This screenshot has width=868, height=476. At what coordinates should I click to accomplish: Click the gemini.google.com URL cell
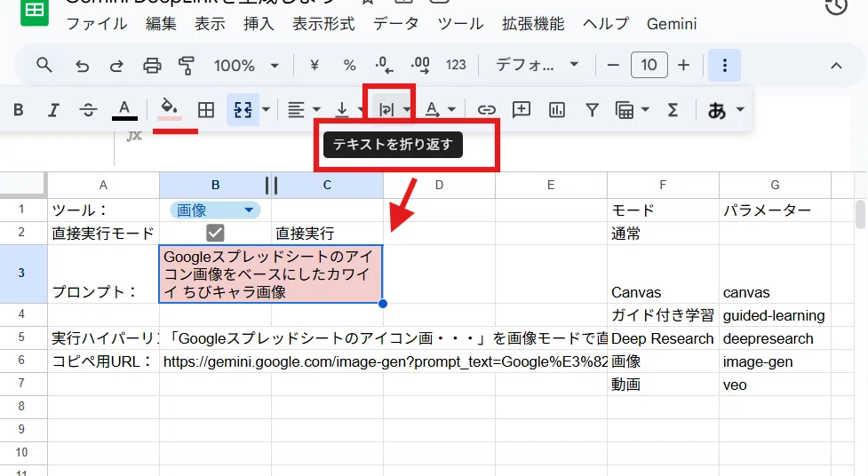tap(384, 361)
